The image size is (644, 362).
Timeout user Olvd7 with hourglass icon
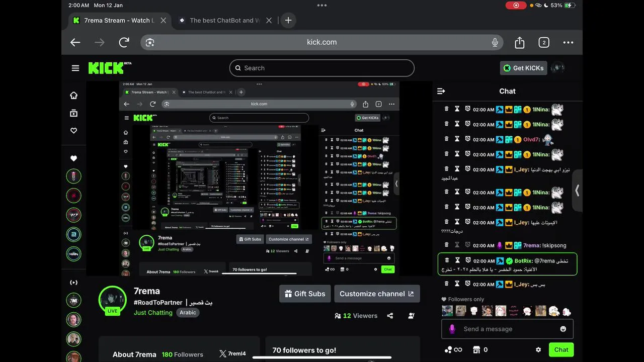click(x=457, y=139)
